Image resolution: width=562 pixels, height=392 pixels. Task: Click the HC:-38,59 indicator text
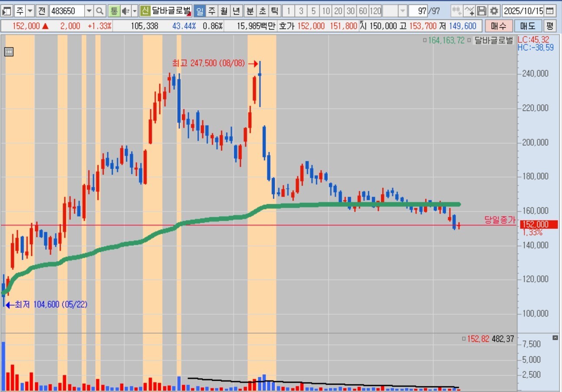[536, 47]
